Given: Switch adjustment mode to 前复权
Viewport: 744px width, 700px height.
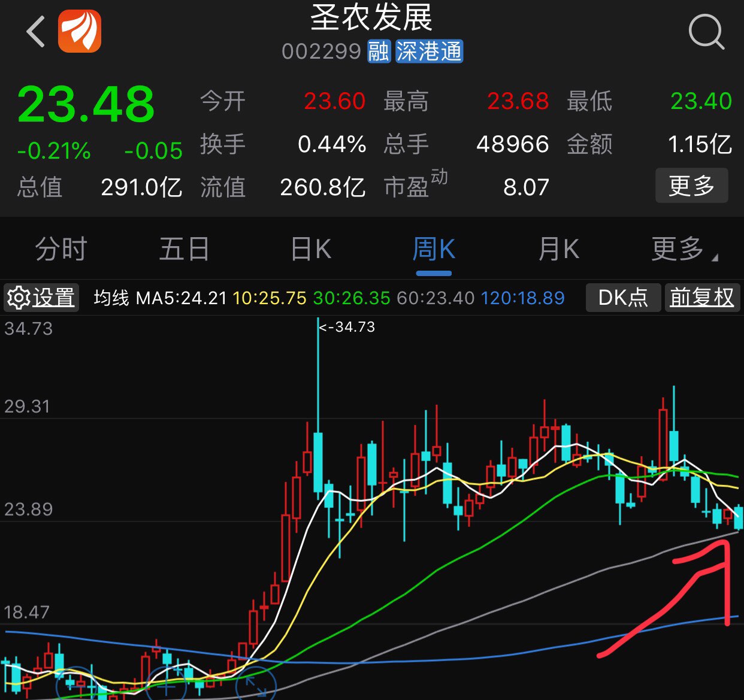Looking at the screenshot, I should point(702,298).
